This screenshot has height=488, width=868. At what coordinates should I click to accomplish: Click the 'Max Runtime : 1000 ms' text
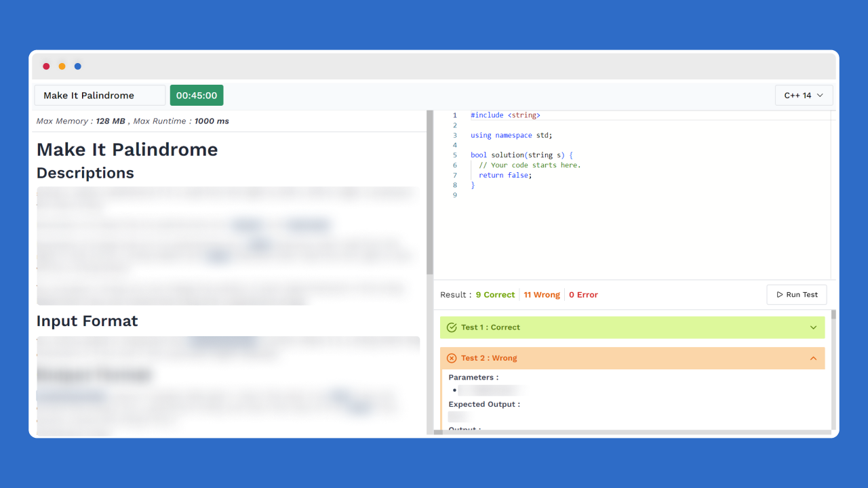click(x=181, y=121)
